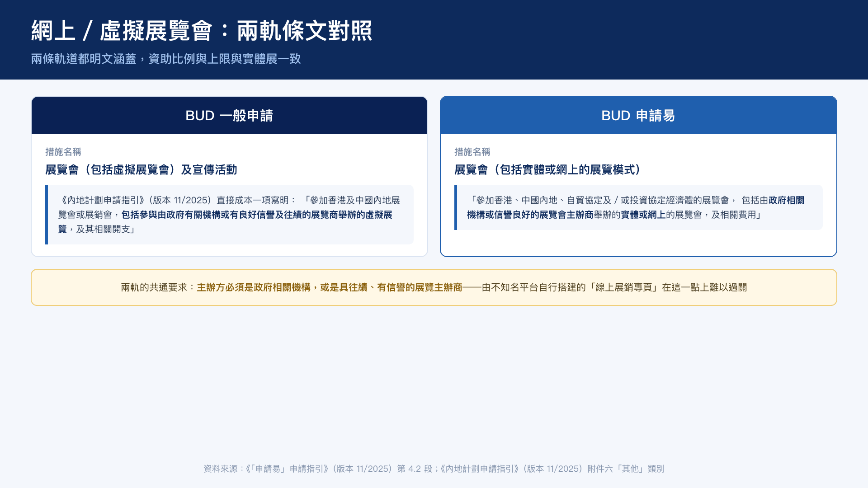Click the BUD 一般申請 card header

(x=229, y=115)
